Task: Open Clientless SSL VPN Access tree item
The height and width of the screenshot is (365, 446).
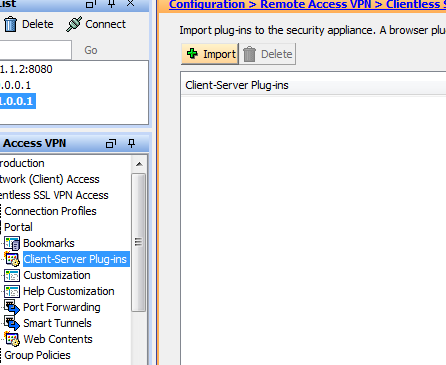Action: click(54, 195)
